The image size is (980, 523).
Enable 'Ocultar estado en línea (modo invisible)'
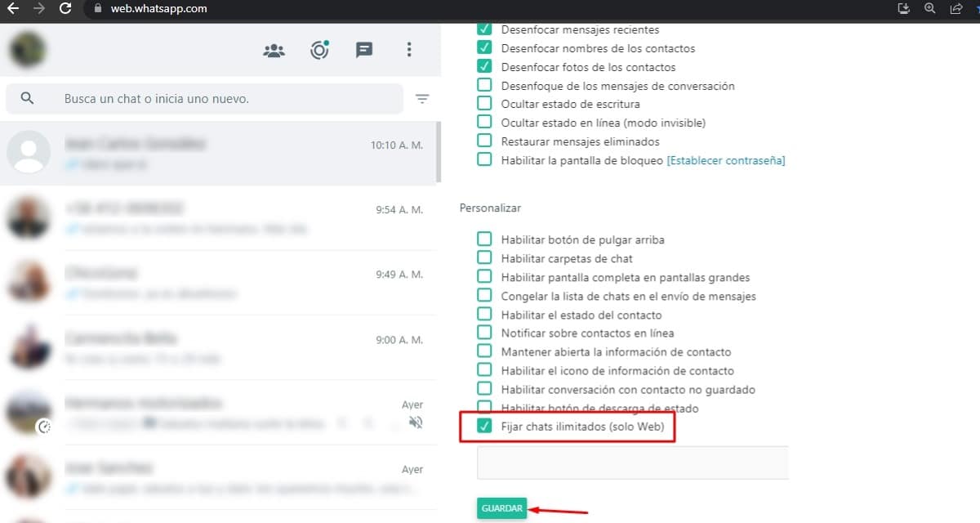tap(484, 123)
